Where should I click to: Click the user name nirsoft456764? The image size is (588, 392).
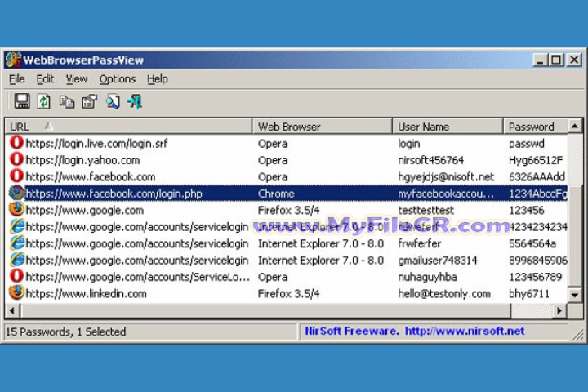pyautogui.click(x=431, y=160)
